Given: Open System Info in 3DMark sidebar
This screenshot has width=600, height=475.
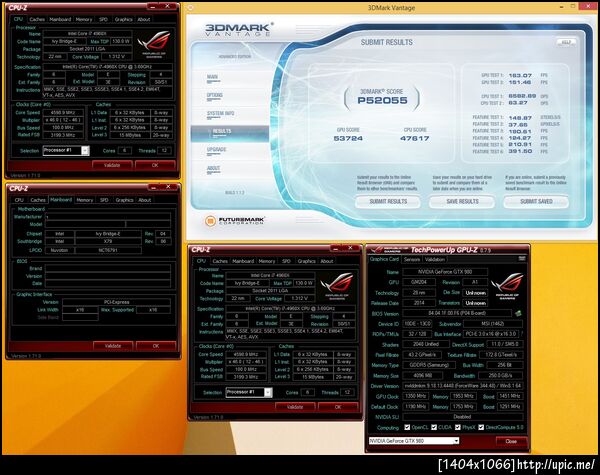Looking at the screenshot, I should tap(220, 114).
